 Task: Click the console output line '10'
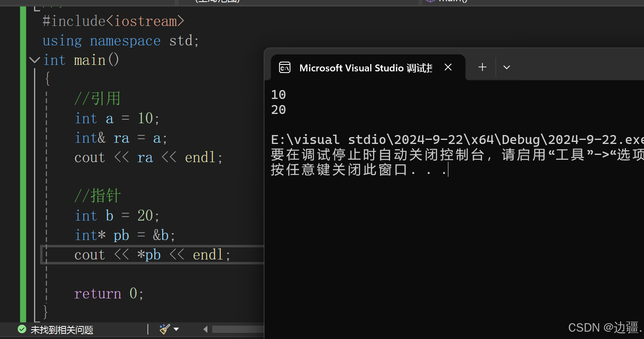pyautogui.click(x=279, y=95)
